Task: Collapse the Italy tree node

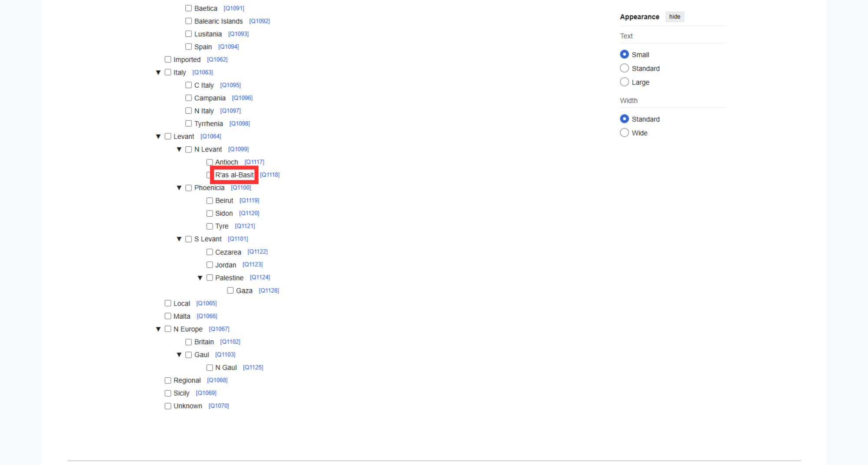Action: pos(158,73)
